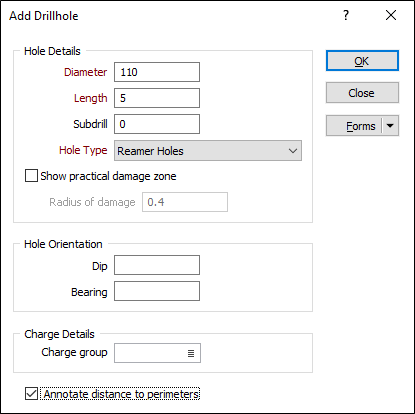Click the Forms dropdown arrow
This screenshot has width=415, height=414.
click(390, 126)
